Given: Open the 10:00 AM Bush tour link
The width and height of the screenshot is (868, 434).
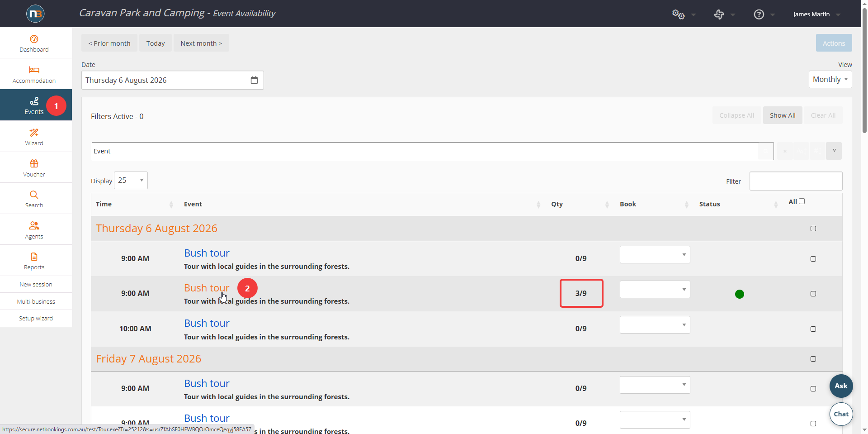Looking at the screenshot, I should click(x=207, y=323).
